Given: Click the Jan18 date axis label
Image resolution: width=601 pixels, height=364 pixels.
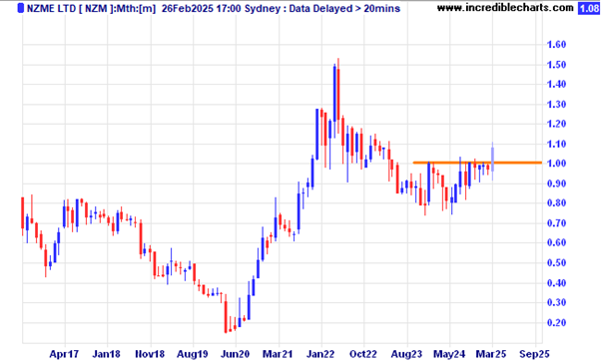Looking at the screenshot, I should click(107, 354).
